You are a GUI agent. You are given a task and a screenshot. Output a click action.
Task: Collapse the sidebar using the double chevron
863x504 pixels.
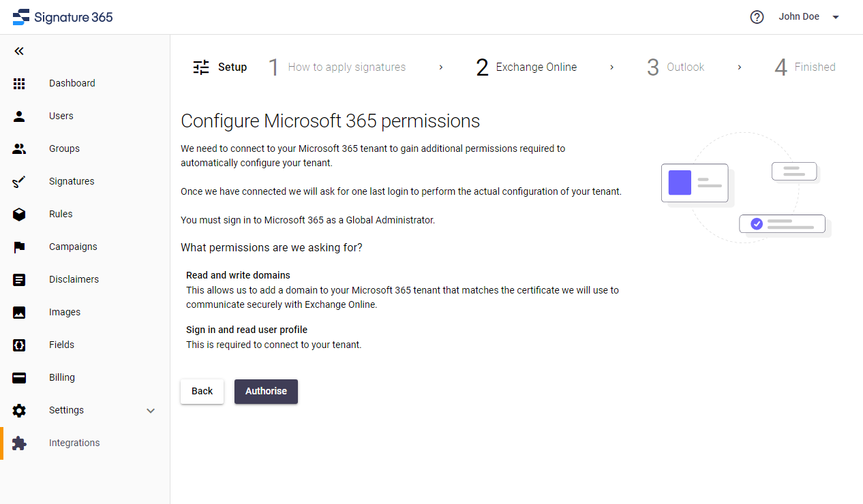[x=18, y=50]
